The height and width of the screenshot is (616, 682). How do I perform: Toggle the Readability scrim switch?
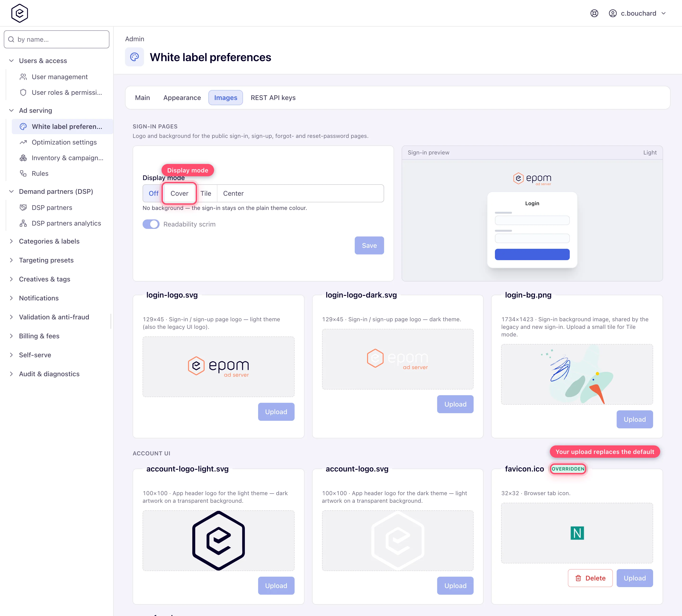pos(151,224)
